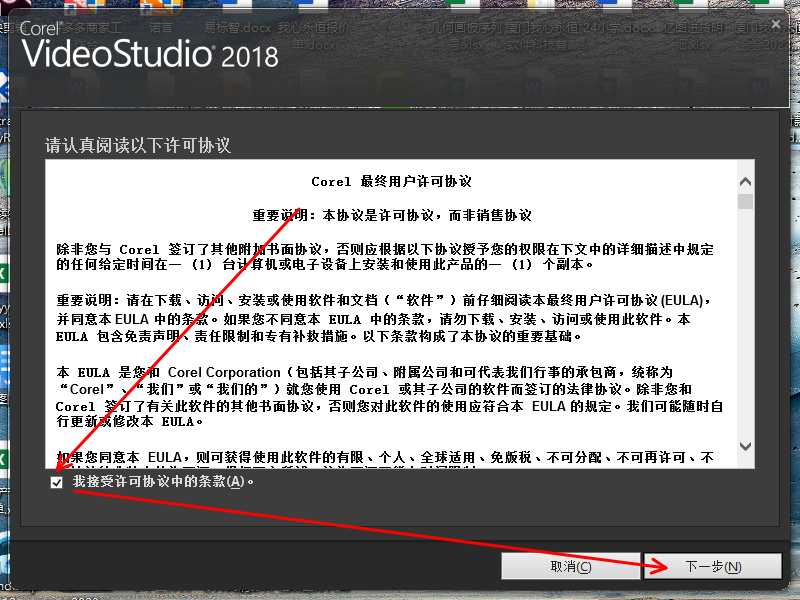This screenshot has height=600, width=800.
Task: Click the line "本协议是许可协议，而非销售协议"
Action: (427, 215)
